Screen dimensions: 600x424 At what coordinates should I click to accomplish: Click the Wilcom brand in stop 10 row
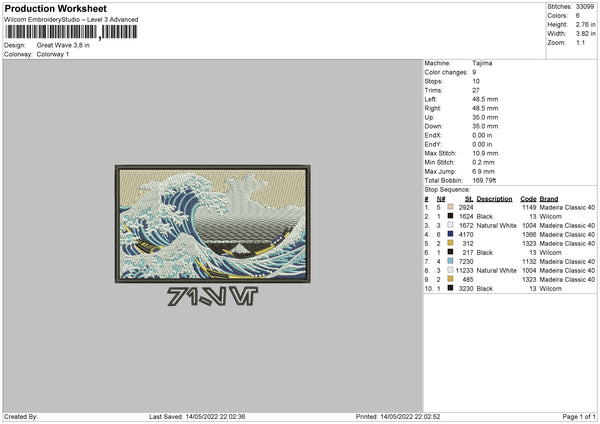coord(551,289)
